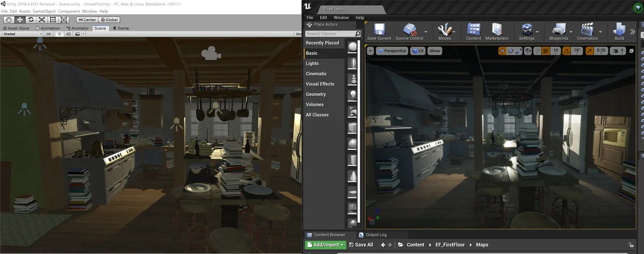Select the Unity Hand tool
The height and width of the screenshot is (254, 644).
point(8,20)
